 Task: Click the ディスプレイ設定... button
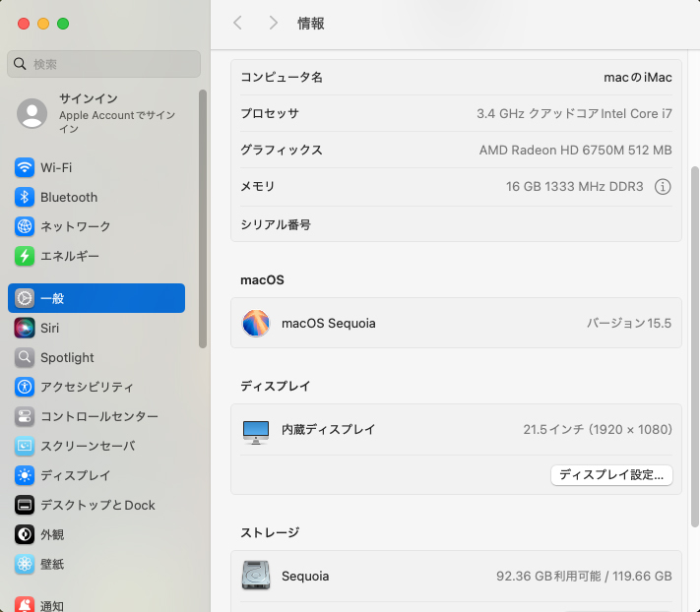click(x=611, y=475)
